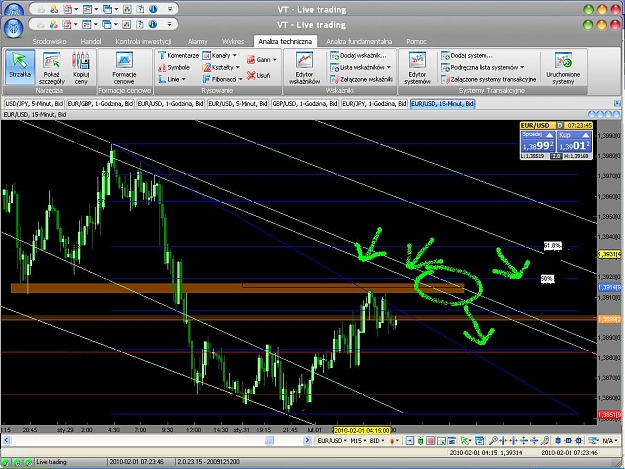Click version 2.0.23.15 status bar entry

208,462
